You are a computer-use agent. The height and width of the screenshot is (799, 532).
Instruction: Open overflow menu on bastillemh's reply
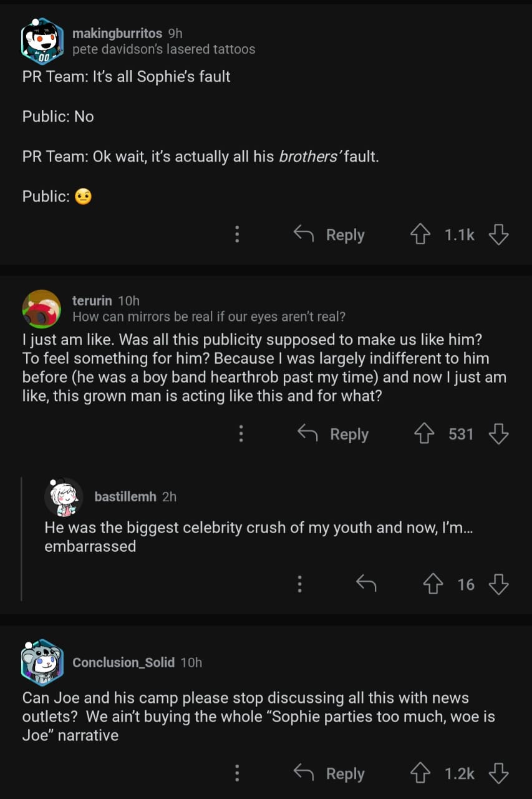[299, 584]
